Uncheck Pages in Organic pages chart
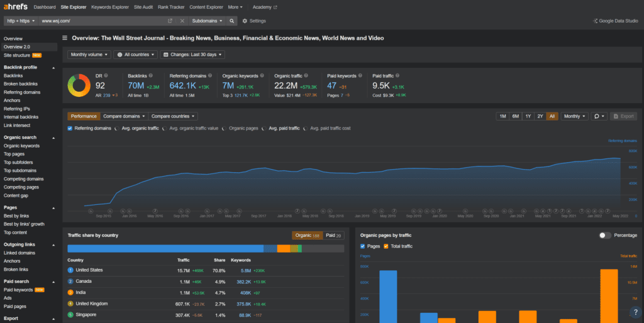 coord(362,246)
